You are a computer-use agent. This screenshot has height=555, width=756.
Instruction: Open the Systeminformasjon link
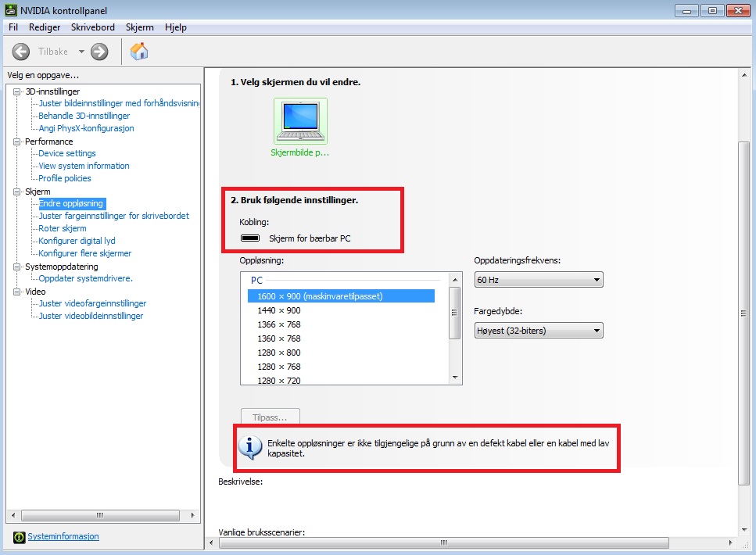(x=63, y=536)
